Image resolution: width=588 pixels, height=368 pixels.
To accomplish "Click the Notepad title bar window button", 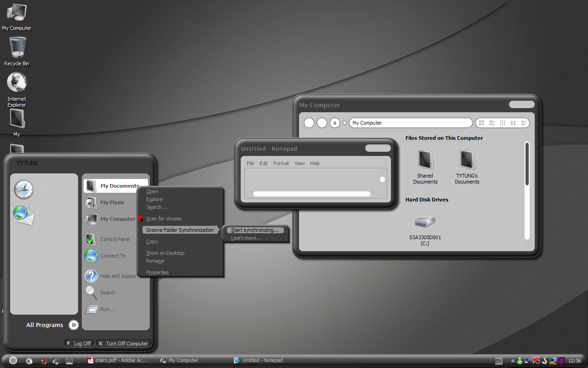I will pyautogui.click(x=378, y=148).
